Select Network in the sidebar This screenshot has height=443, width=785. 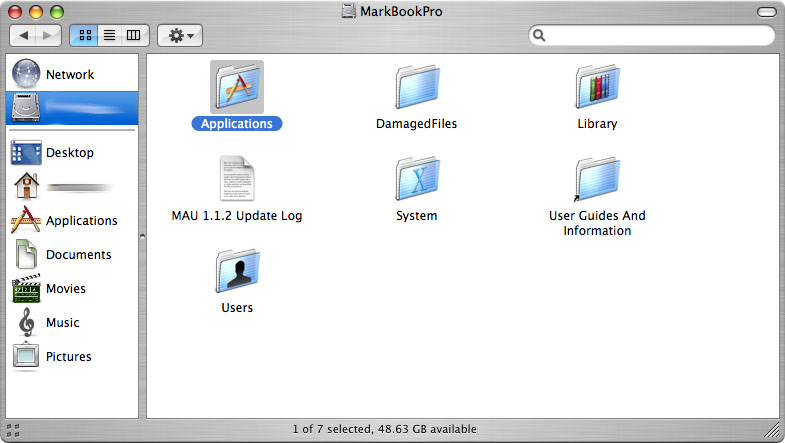point(72,74)
